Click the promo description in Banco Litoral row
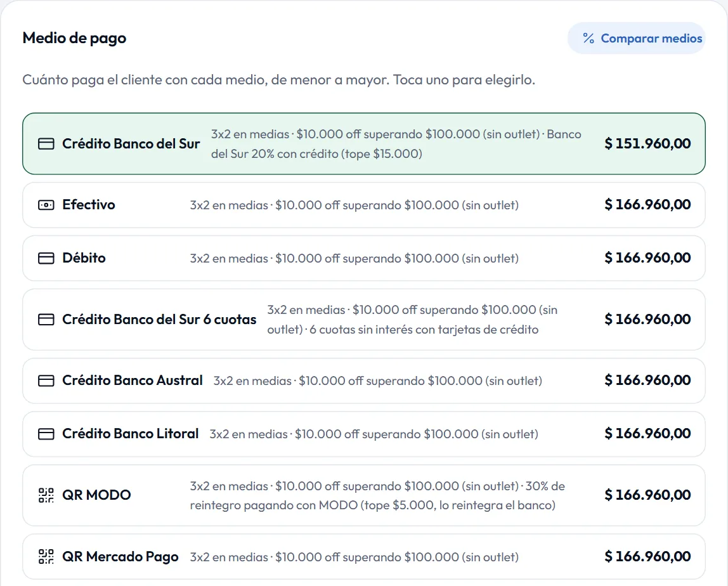 (374, 434)
